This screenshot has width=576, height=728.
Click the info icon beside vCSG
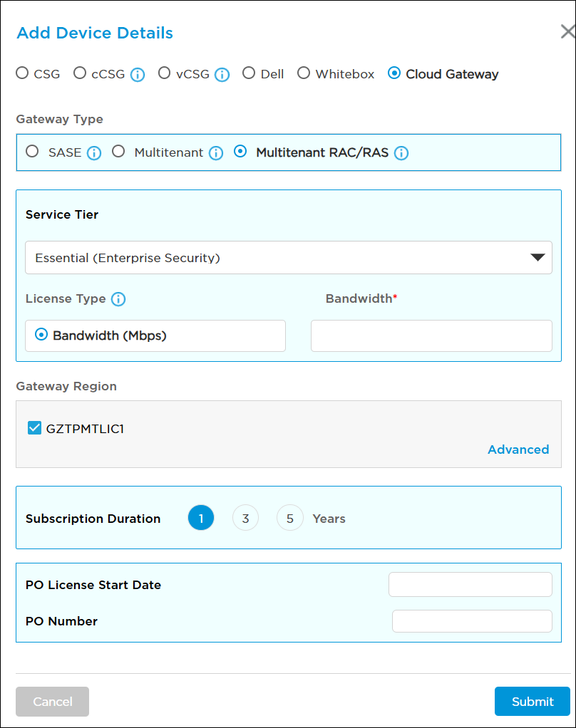click(222, 75)
